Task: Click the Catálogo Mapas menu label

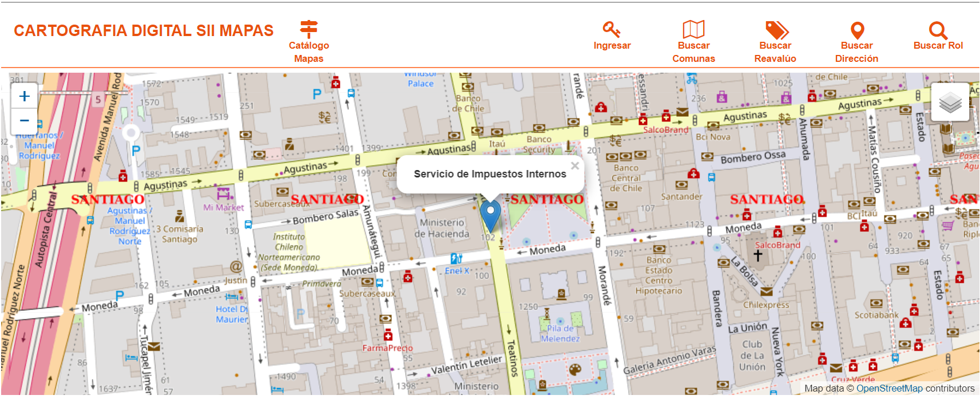Action: 308,52
